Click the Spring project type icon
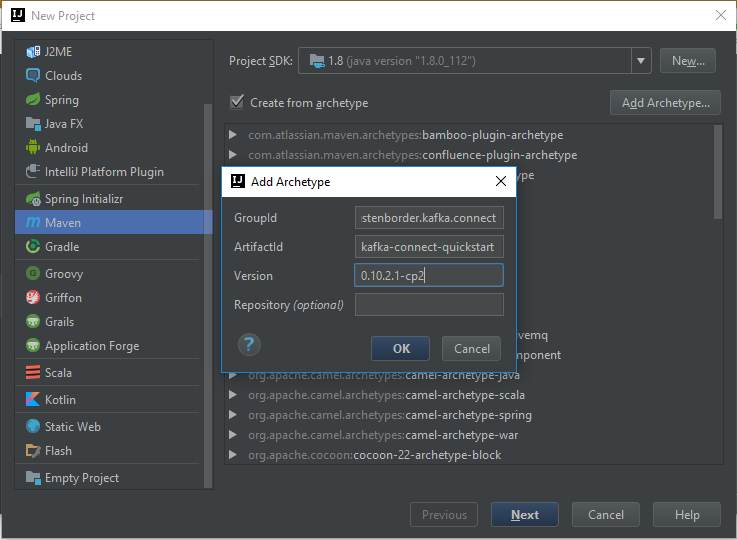The height and width of the screenshot is (540, 737). (x=33, y=100)
